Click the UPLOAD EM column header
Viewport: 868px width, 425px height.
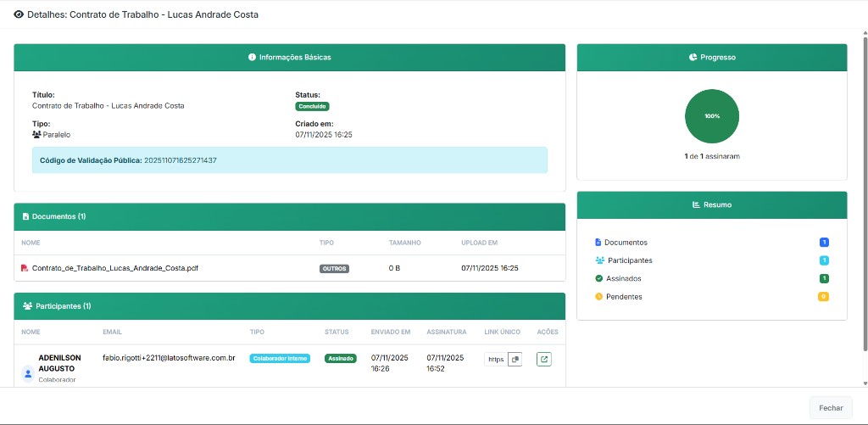point(480,243)
